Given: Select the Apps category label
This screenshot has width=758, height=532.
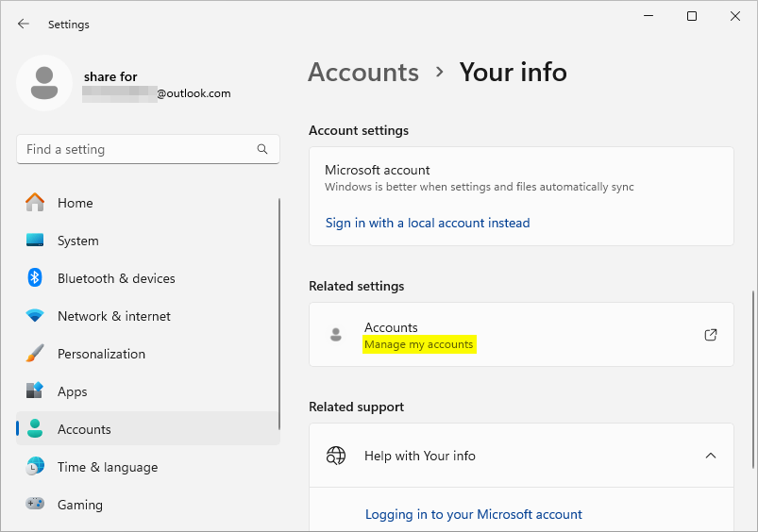Looking at the screenshot, I should (x=72, y=391).
